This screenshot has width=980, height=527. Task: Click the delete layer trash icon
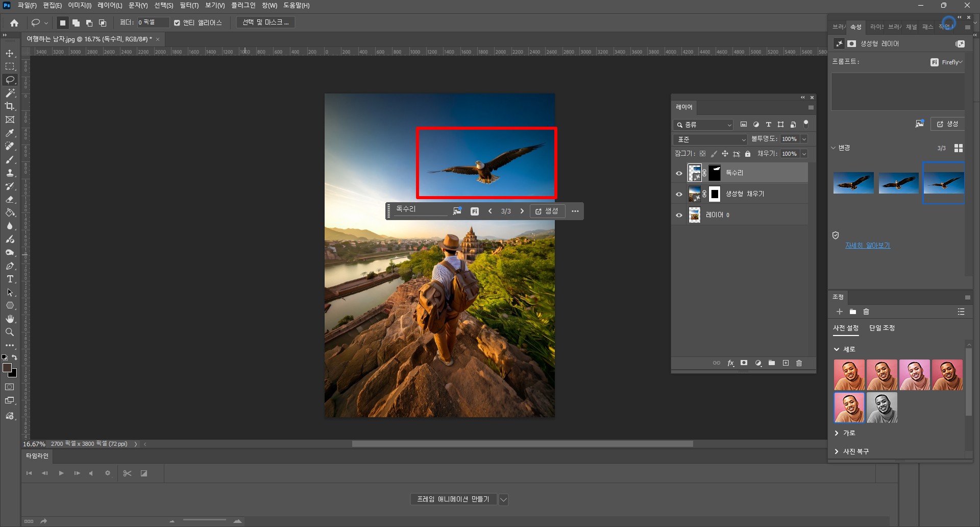coord(799,363)
